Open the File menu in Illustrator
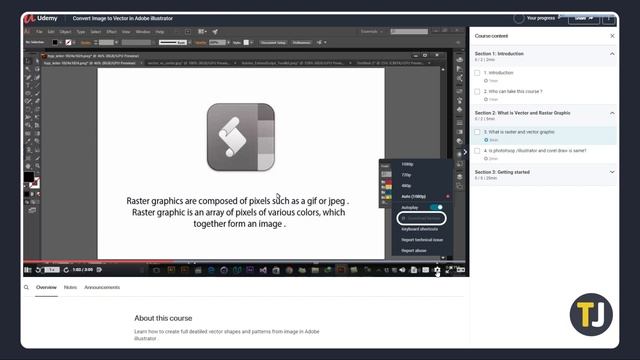Viewport: 640px width, 360px height. pyautogui.click(x=39, y=32)
